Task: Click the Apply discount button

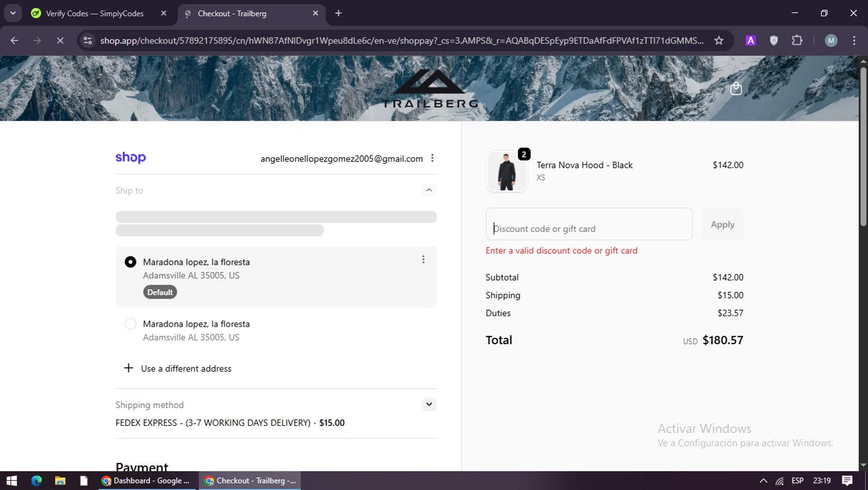Action: tap(723, 224)
